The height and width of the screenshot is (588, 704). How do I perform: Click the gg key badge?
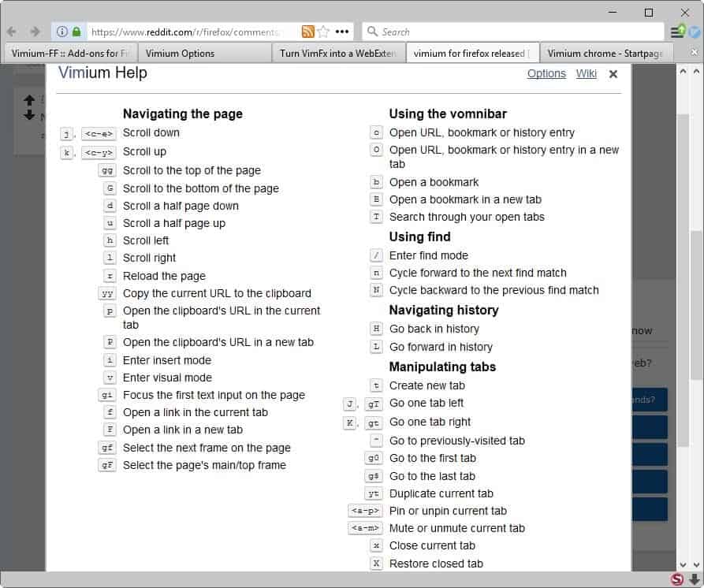107,170
